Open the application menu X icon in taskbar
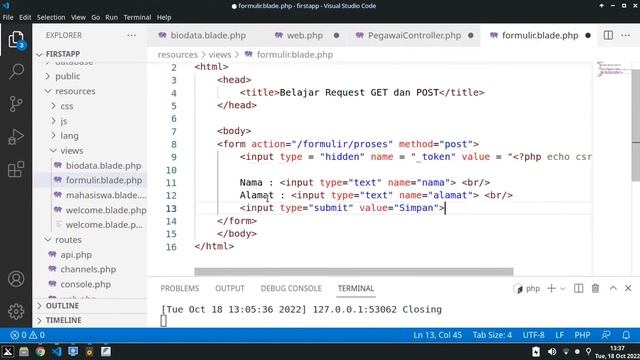This screenshot has height=360, width=640. (7, 351)
